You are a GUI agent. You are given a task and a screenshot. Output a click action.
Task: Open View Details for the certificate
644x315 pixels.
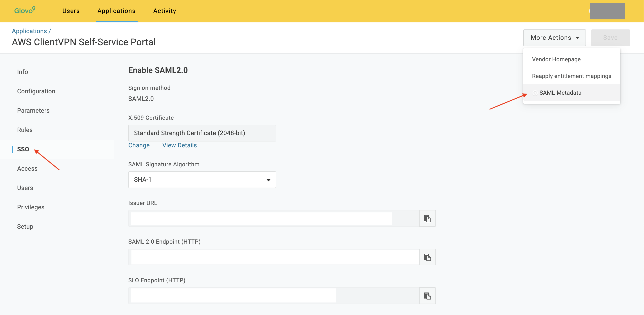click(179, 145)
